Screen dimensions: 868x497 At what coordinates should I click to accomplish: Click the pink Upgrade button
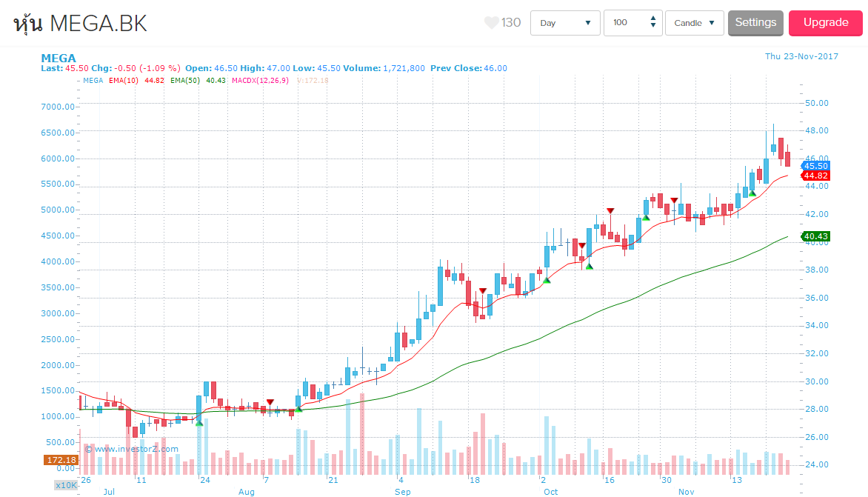coord(825,23)
